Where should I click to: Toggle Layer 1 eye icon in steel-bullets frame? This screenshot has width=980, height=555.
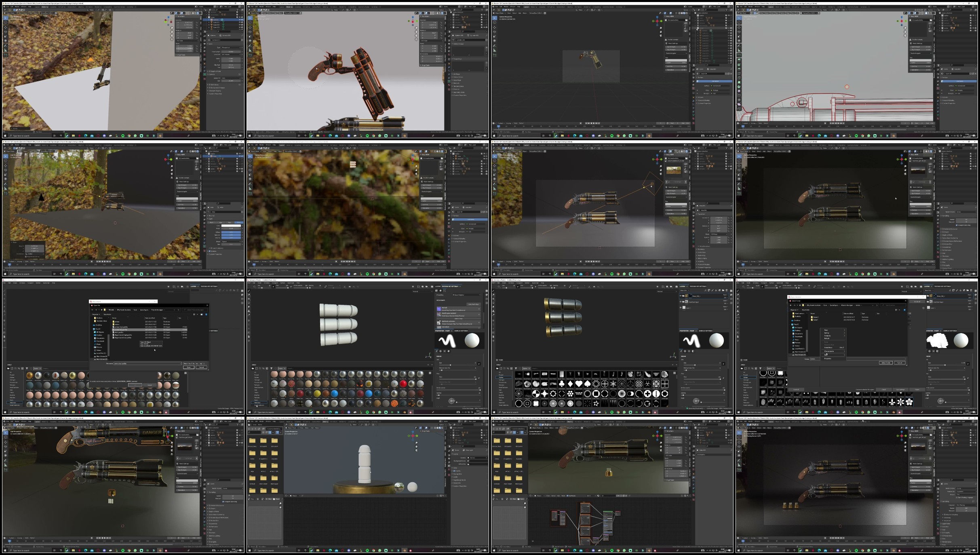click(x=681, y=308)
